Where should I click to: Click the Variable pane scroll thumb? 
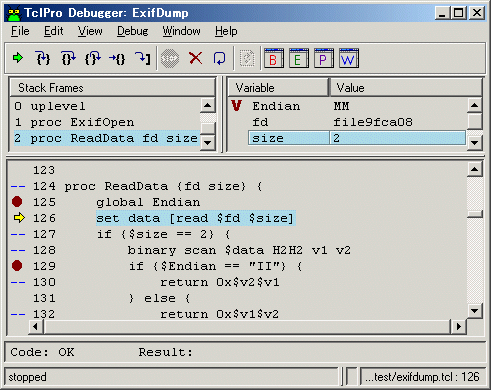[474, 122]
